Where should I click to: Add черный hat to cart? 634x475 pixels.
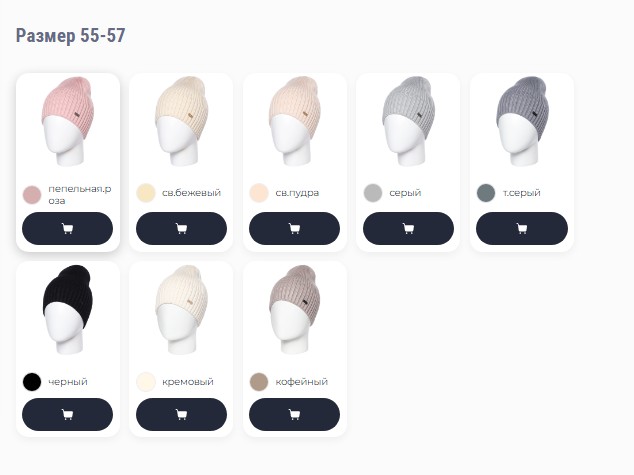(68, 414)
